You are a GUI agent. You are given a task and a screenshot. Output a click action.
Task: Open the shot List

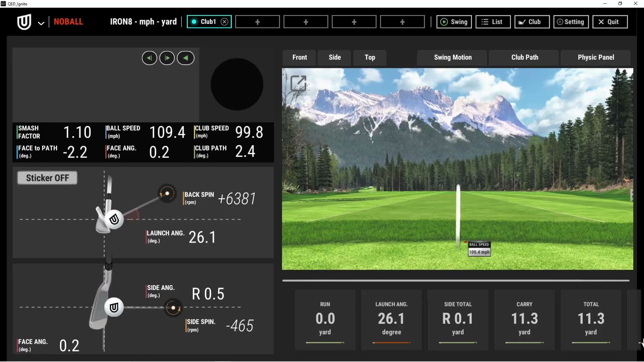click(493, 21)
